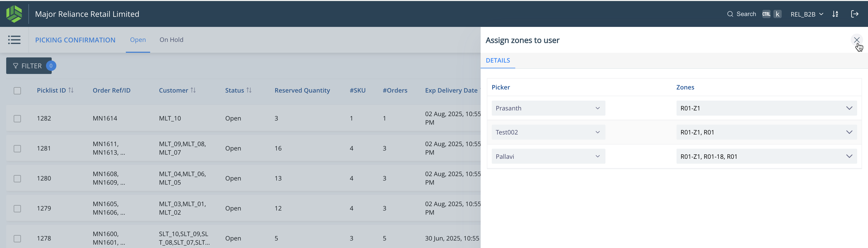Screen dimensions: 868x248
Task: Click picklist ID 1280
Action: [44, 178]
